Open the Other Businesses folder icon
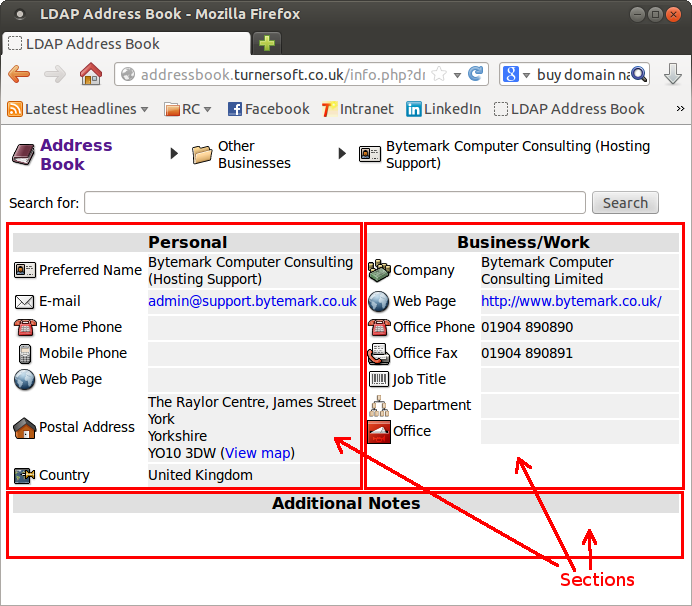Image resolution: width=692 pixels, height=606 pixels. (202, 154)
